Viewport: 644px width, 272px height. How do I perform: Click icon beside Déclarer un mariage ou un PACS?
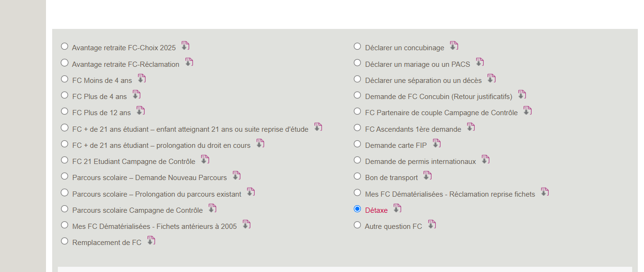(x=479, y=63)
